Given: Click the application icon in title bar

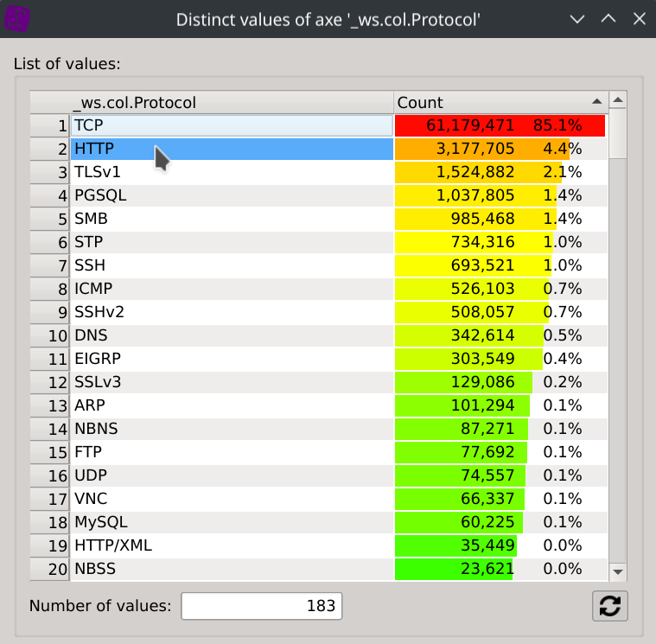Looking at the screenshot, I should 18,18.
